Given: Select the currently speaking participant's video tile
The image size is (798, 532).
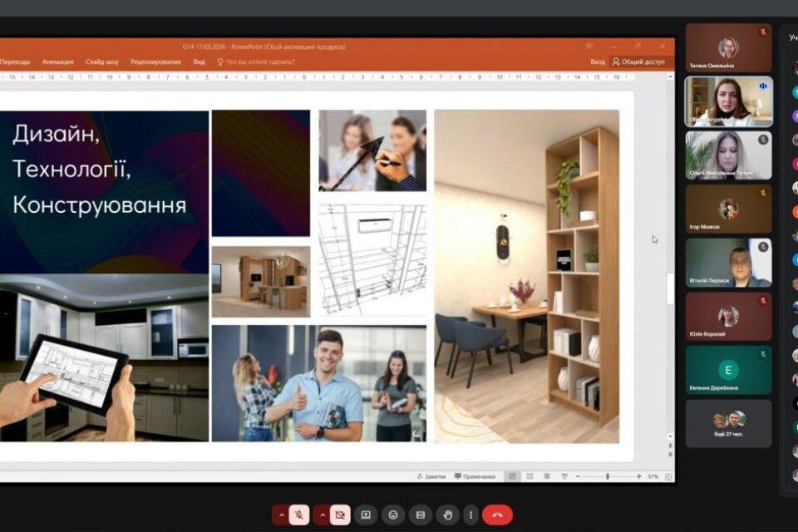Looking at the screenshot, I should coord(728,101).
